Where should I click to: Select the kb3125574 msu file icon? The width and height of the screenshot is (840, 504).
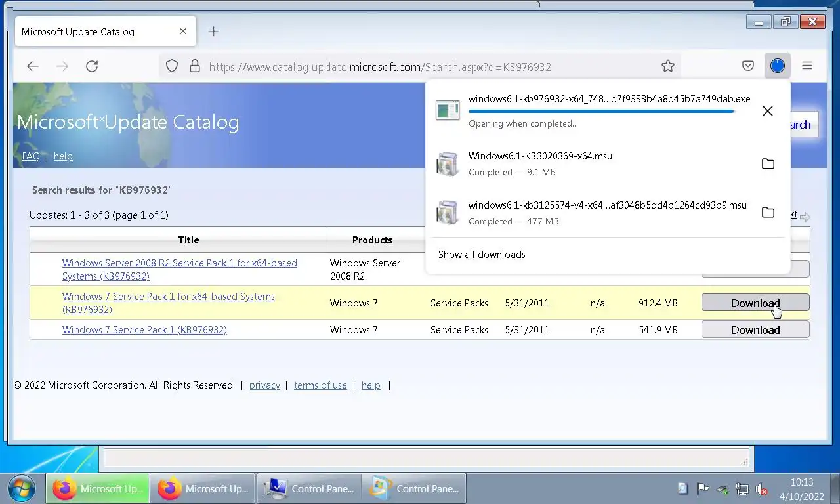click(448, 213)
